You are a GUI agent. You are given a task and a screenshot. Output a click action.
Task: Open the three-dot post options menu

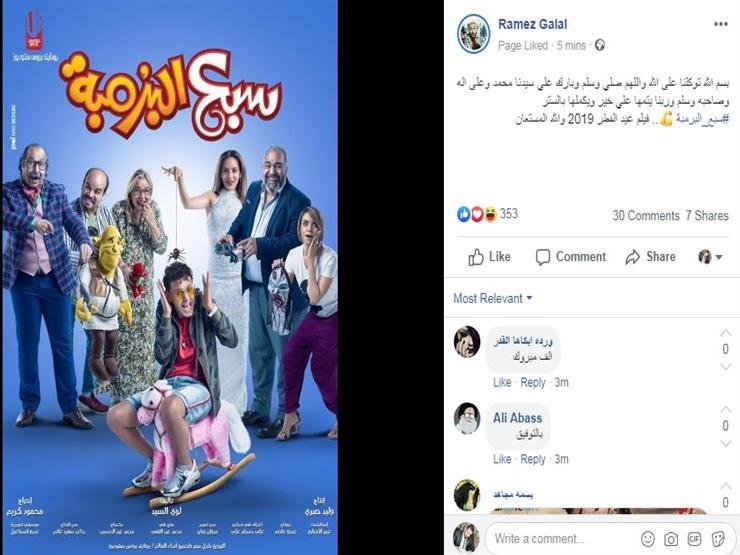[721, 24]
